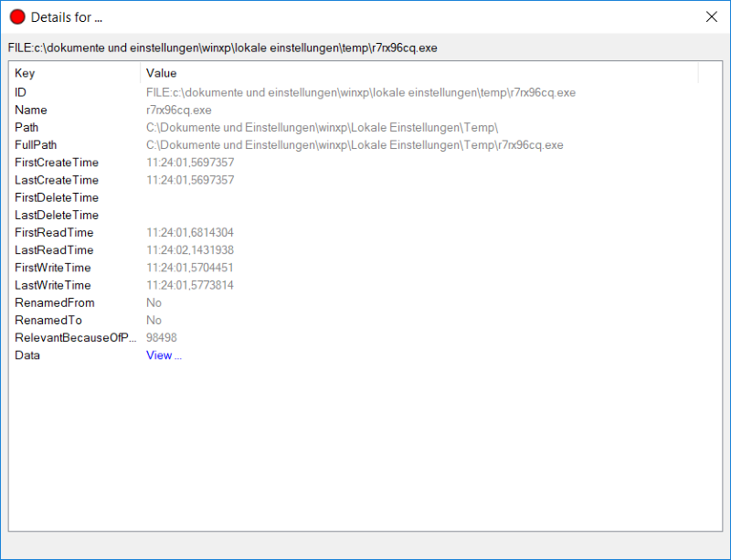Select the LastDeleteTime row
The height and width of the screenshot is (560, 731).
[x=56, y=215]
